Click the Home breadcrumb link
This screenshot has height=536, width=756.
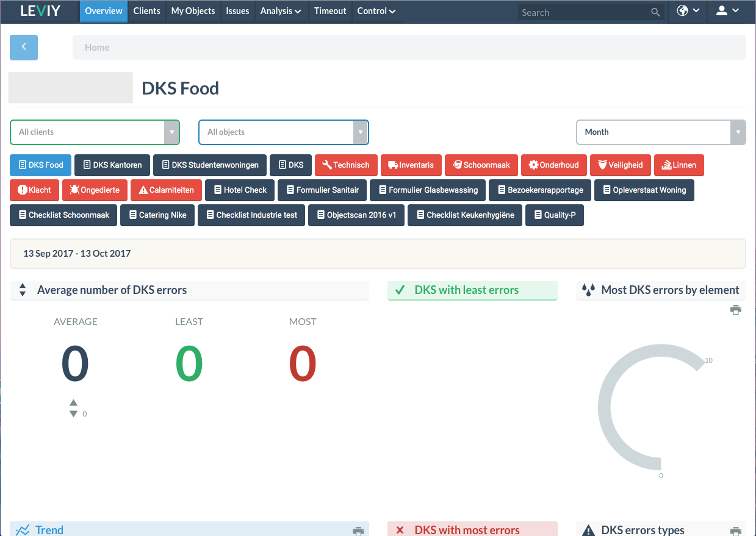coord(97,47)
